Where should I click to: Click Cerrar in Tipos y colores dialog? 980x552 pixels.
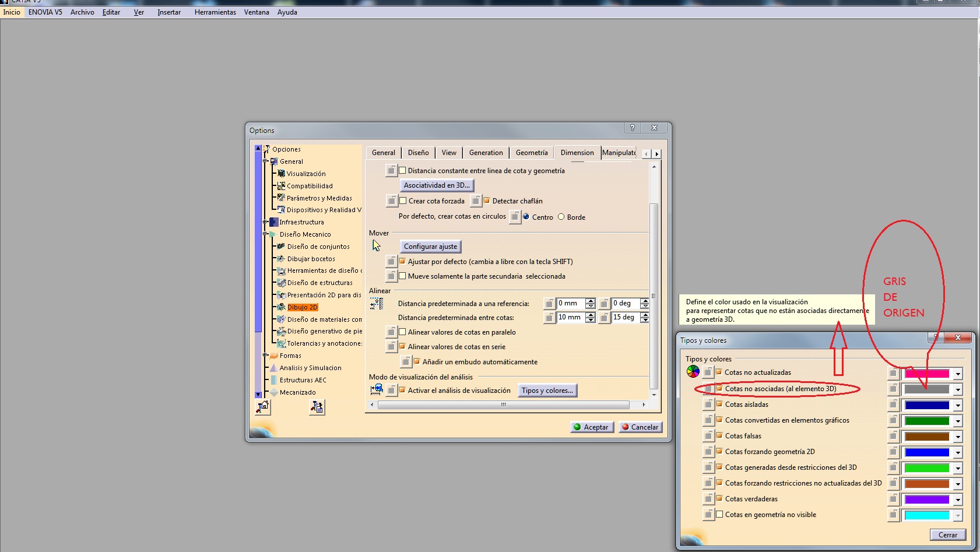click(947, 535)
